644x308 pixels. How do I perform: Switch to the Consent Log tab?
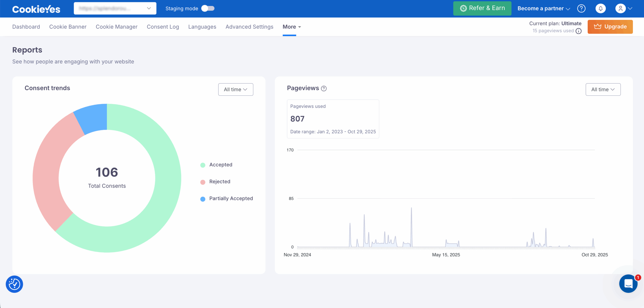(x=163, y=27)
